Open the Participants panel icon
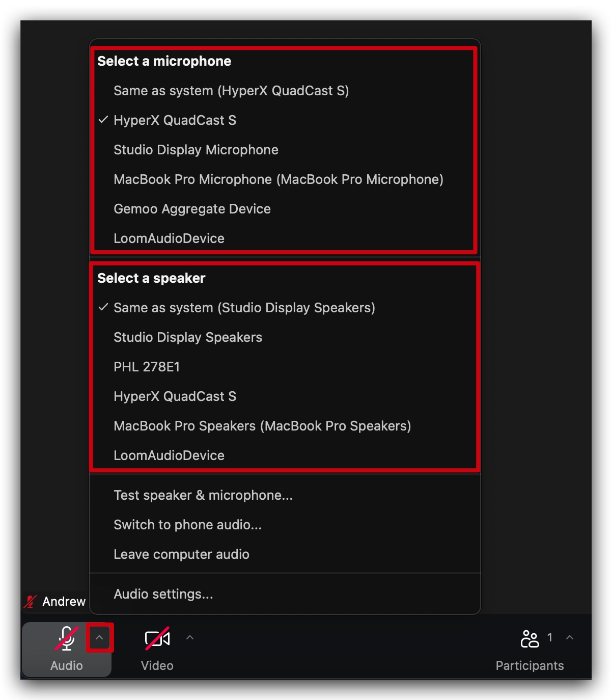612x700 pixels. (530, 636)
